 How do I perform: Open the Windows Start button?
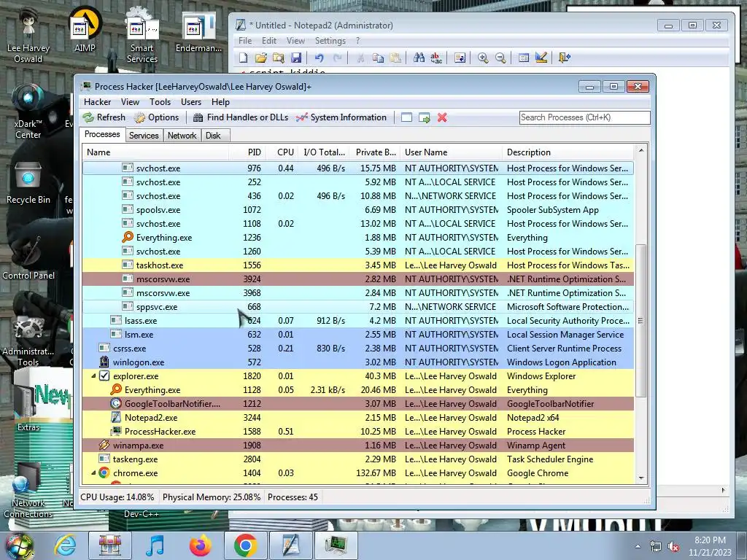click(19, 545)
